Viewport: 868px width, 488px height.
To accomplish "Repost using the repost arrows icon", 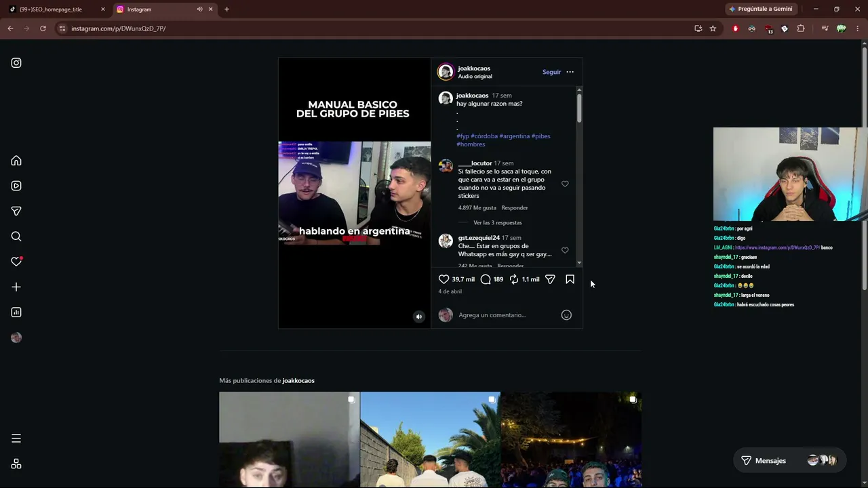I will pyautogui.click(x=514, y=279).
